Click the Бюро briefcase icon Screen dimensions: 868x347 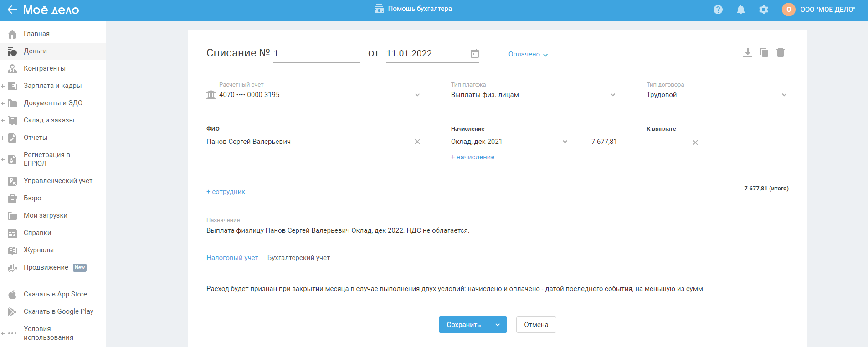point(12,199)
